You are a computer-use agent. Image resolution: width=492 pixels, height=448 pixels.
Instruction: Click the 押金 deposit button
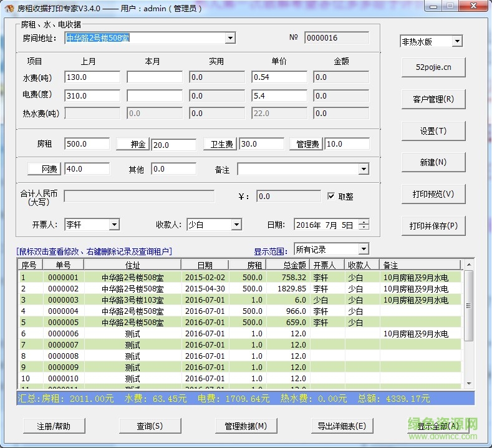click(x=133, y=144)
